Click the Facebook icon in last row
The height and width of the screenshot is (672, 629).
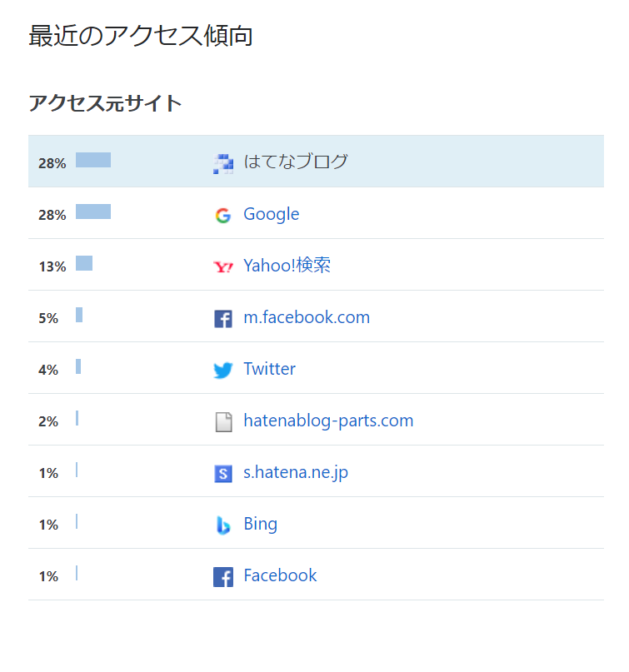(x=223, y=577)
